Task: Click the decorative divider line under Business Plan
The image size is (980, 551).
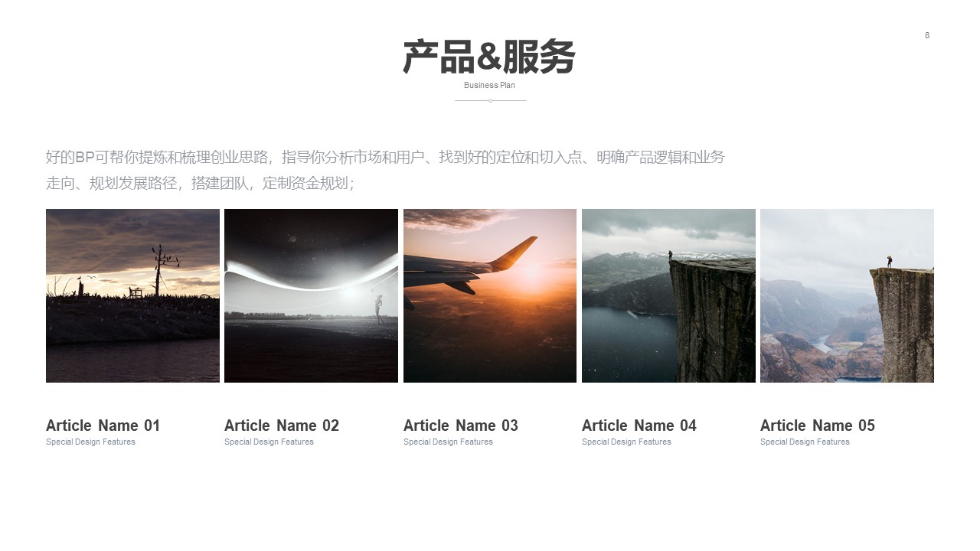Action: 490,100
